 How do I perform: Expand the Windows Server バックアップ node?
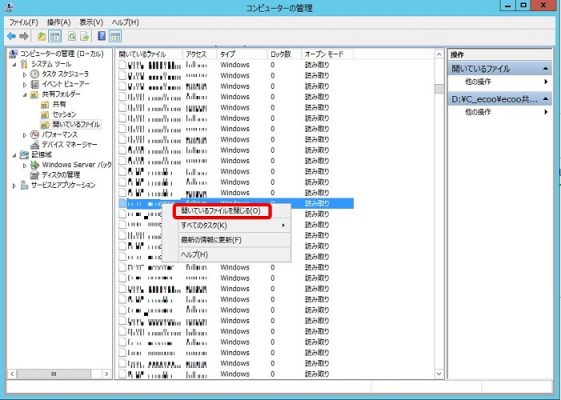click(x=25, y=165)
